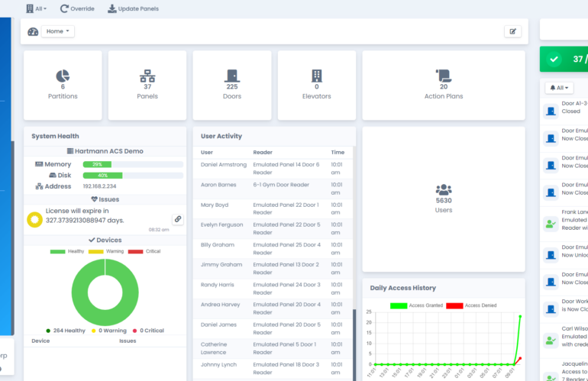Click the green device health donut chart
Screen dimensions: 588x381
[79, 292]
